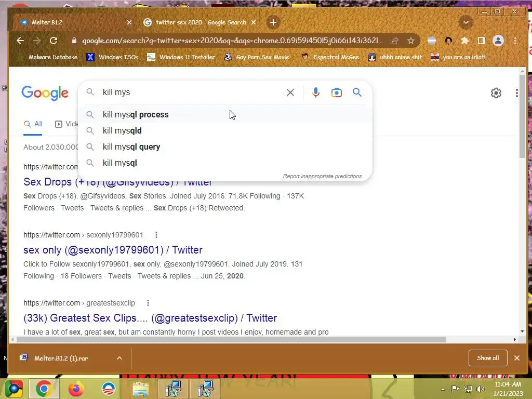Open File Explorer from the taskbar
Viewport: 532px width, 399px height.
[140, 390]
